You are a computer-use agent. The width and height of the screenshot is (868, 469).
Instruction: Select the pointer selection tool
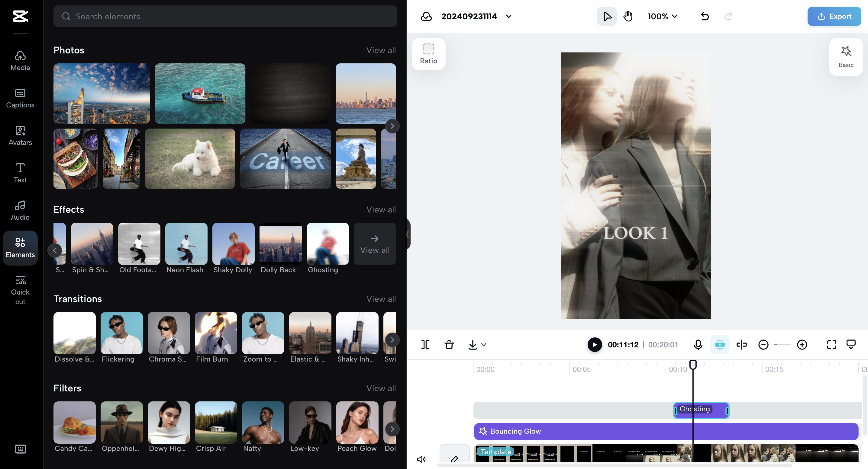pyautogui.click(x=607, y=16)
